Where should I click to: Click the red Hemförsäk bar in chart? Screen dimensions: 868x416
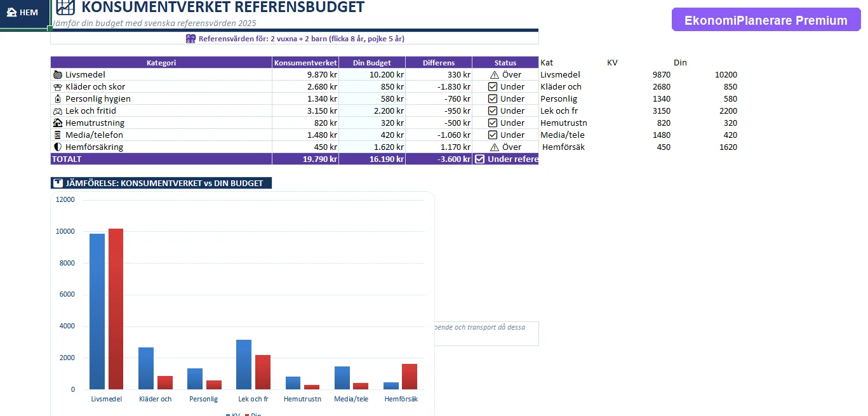(x=409, y=377)
